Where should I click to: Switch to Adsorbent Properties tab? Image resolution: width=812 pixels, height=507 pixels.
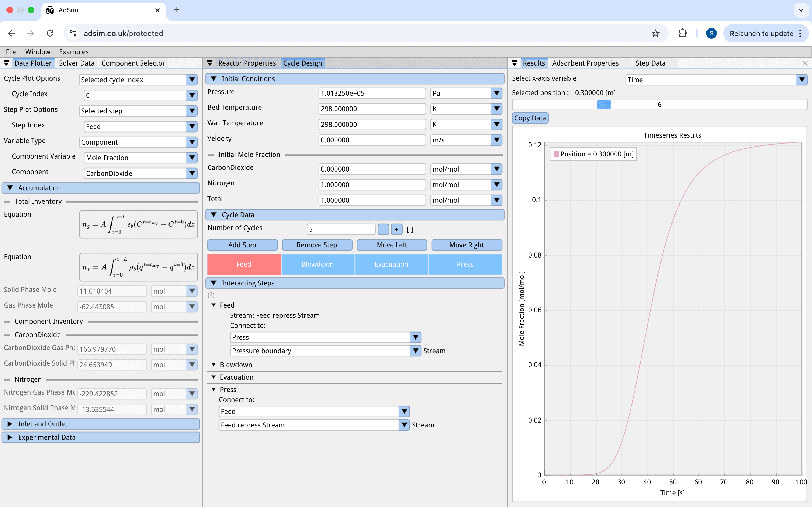(585, 63)
